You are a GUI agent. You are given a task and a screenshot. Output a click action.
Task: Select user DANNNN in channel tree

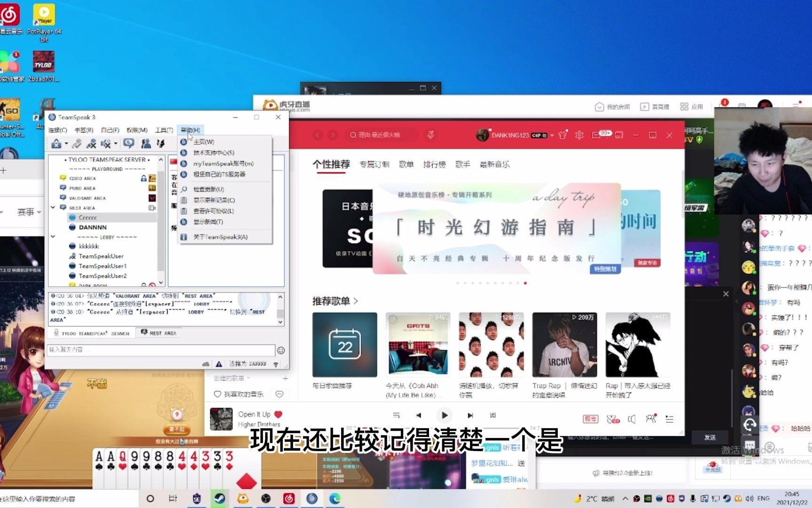click(x=93, y=227)
